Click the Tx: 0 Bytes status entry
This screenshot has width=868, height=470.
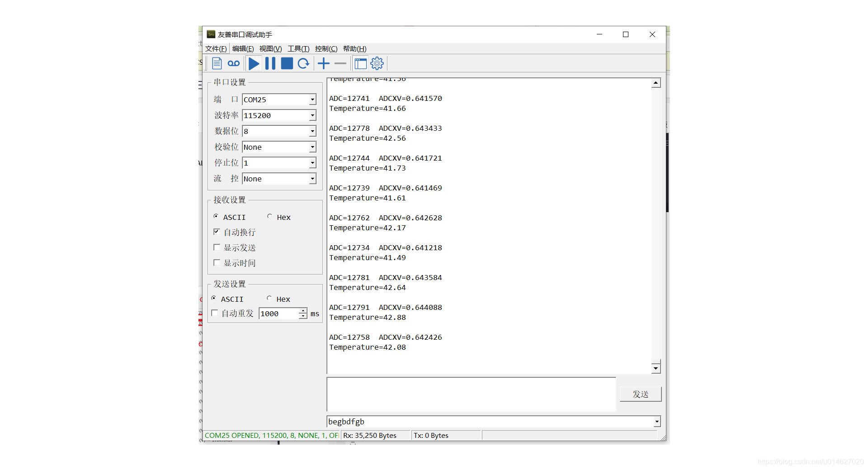click(431, 435)
